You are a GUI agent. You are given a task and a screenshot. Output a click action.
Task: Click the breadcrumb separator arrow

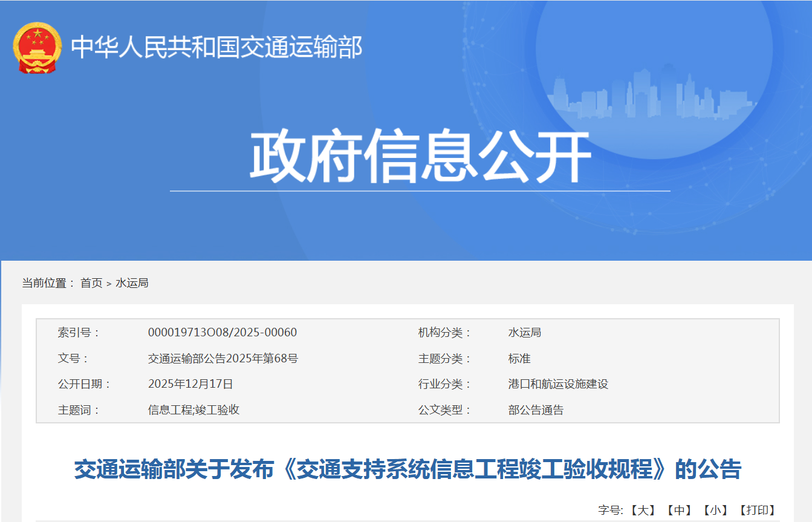point(109,284)
